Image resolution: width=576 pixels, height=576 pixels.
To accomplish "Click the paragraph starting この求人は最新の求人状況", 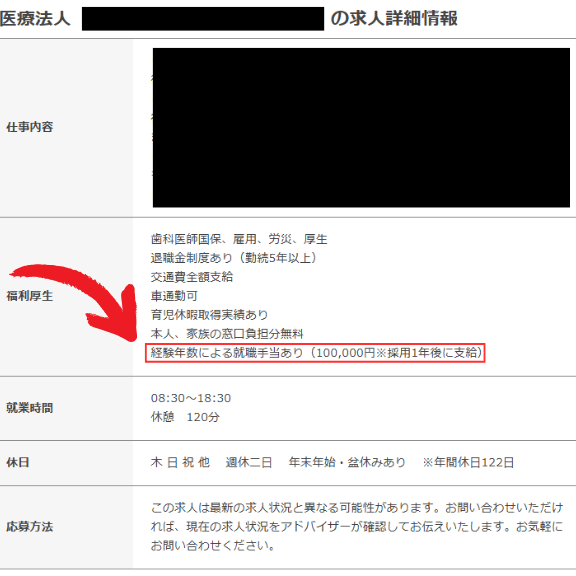I will (357, 527).
